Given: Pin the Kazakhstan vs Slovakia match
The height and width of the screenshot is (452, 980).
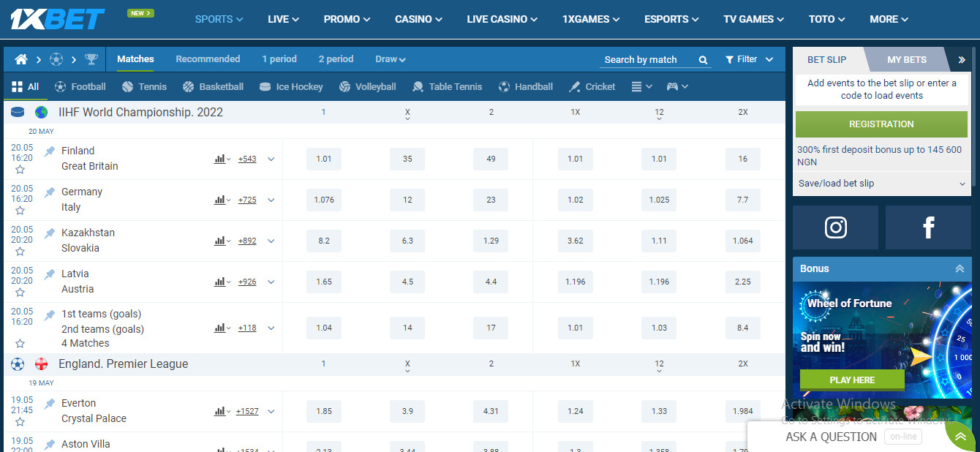Looking at the screenshot, I should pyautogui.click(x=50, y=233).
